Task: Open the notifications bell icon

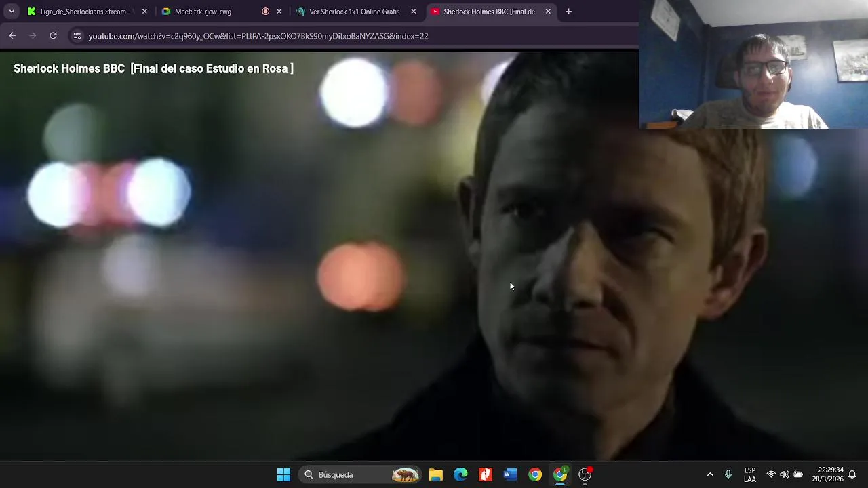Action: (x=852, y=474)
